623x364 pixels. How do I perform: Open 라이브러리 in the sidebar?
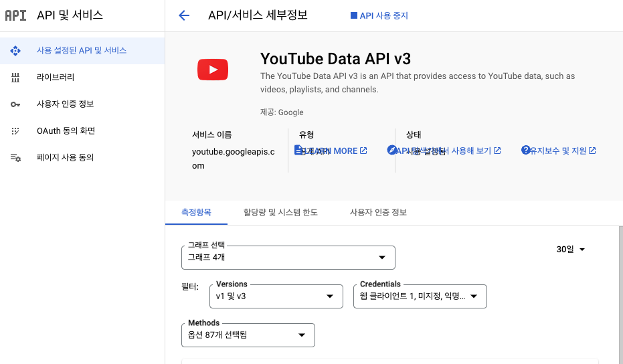pos(82,77)
